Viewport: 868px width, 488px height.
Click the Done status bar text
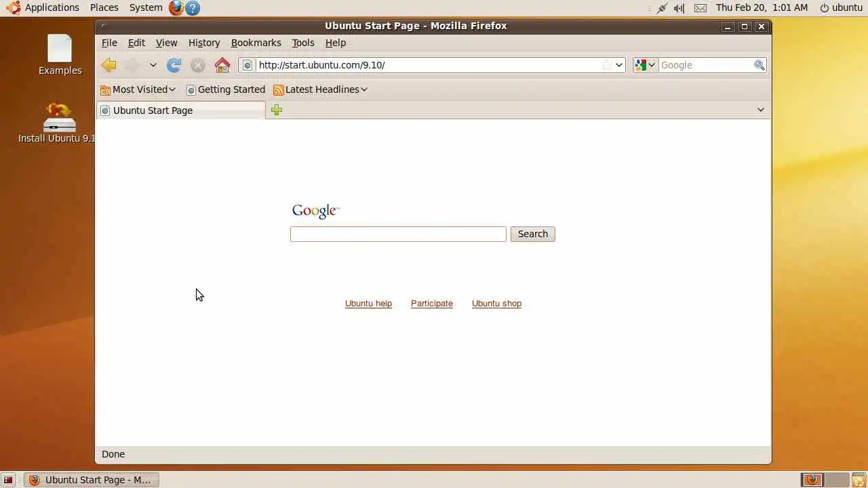tap(113, 454)
